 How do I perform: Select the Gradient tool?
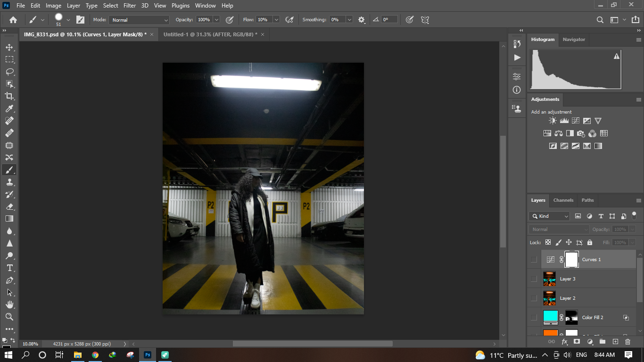[9, 219]
